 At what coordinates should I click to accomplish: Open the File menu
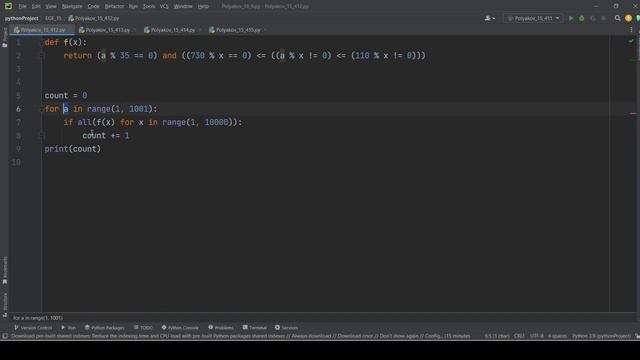[22, 7]
